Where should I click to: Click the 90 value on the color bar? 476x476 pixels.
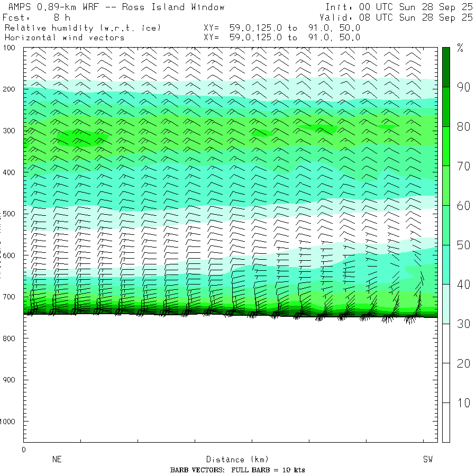463,87
